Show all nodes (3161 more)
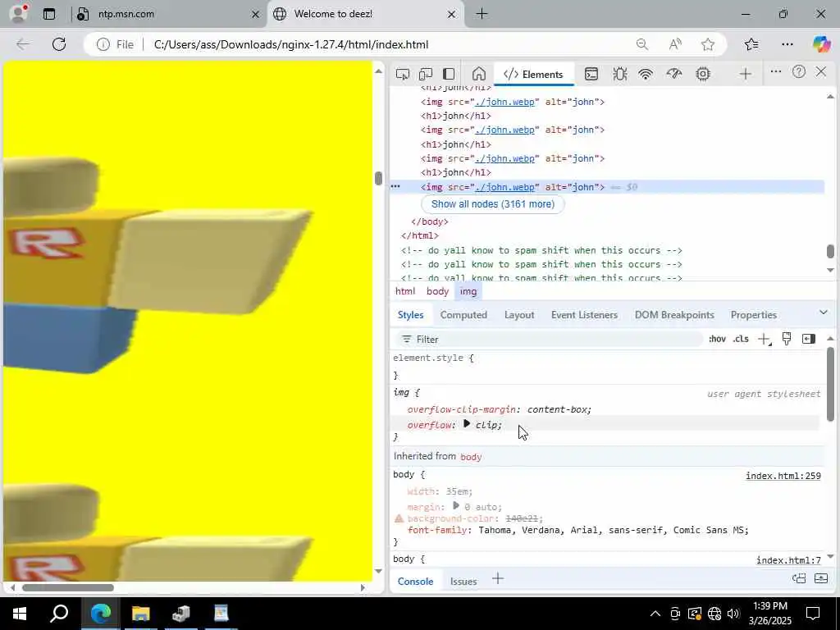This screenshot has width=840, height=630. coord(493,204)
